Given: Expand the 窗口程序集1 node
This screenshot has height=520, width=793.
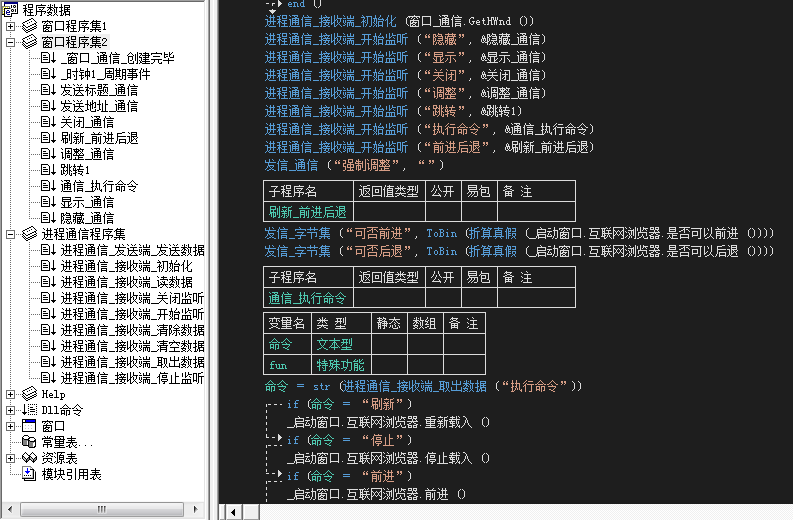Looking at the screenshot, I should (11, 26).
